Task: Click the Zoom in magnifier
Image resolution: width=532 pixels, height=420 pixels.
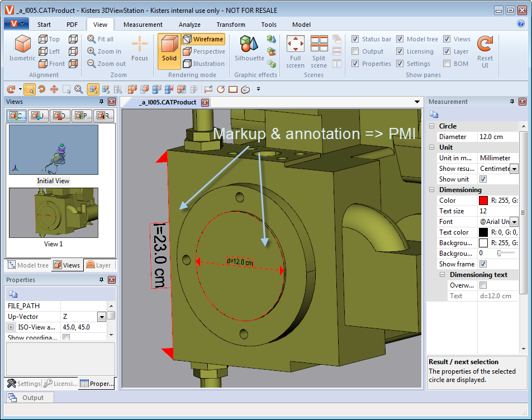Action: pyautogui.click(x=91, y=51)
